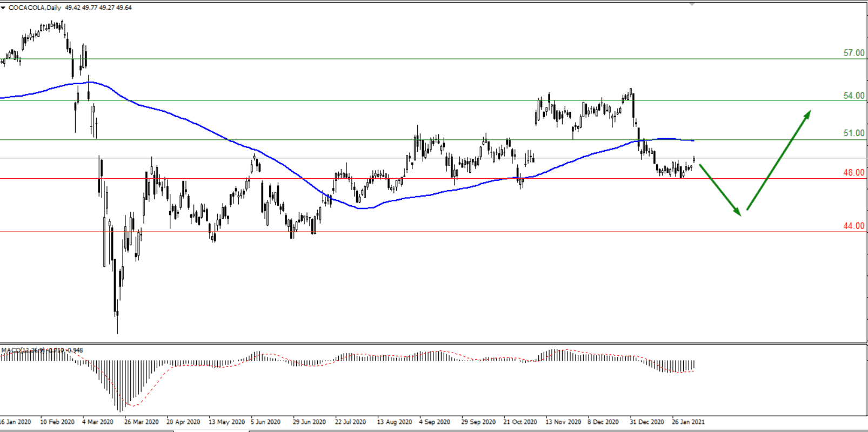The height and width of the screenshot is (432, 868).
Task: Click the gray chart shift triangle marker
Action: (691, 4)
